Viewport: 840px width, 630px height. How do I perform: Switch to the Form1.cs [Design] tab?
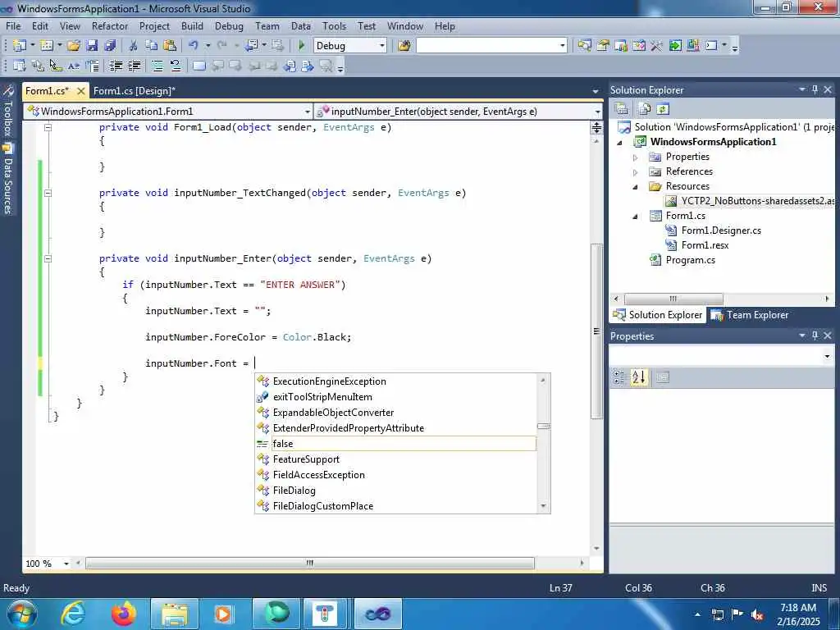coord(135,90)
